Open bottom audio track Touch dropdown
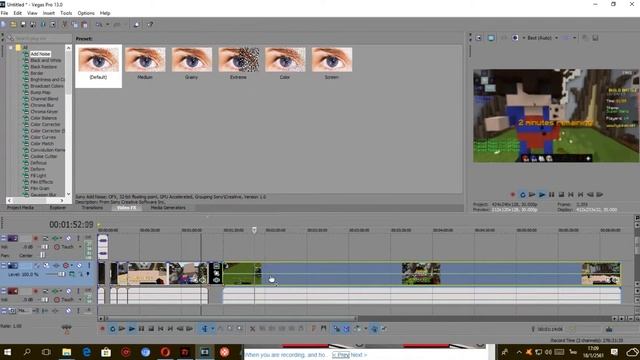Viewport: 640px width, 360px height. 80,300
